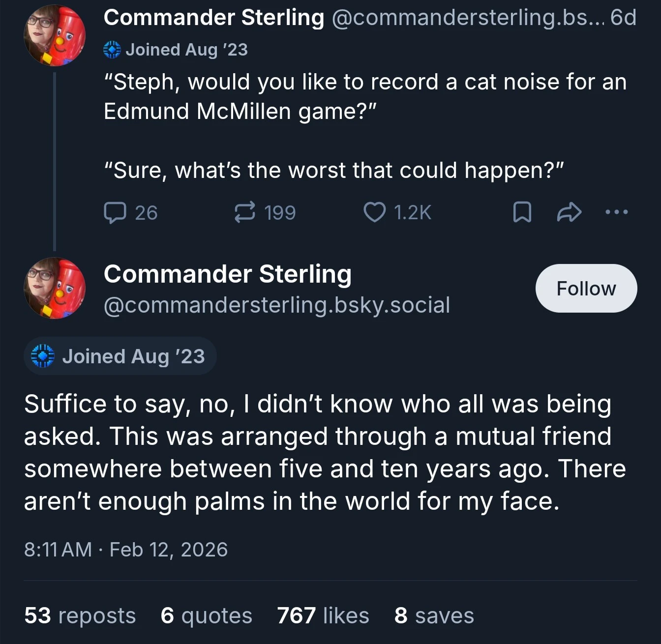View the 767 likes list
Screen dimensions: 661x644
[323, 615]
